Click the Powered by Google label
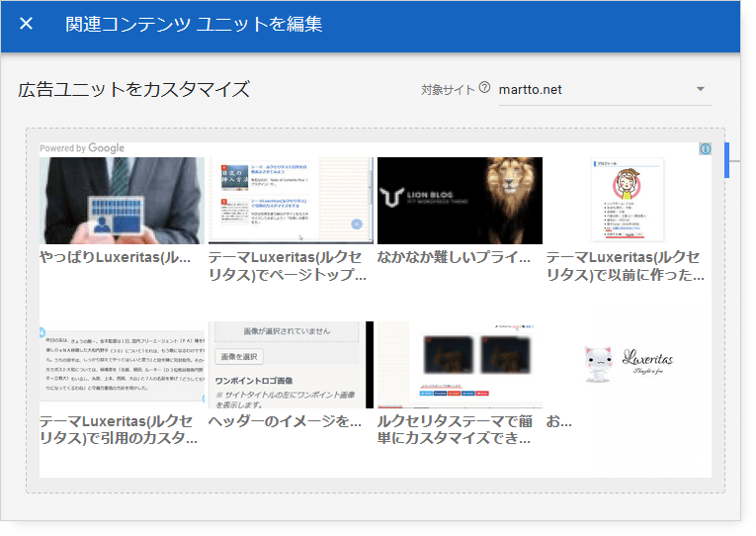This screenshot has height=536, width=756. (82, 148)
